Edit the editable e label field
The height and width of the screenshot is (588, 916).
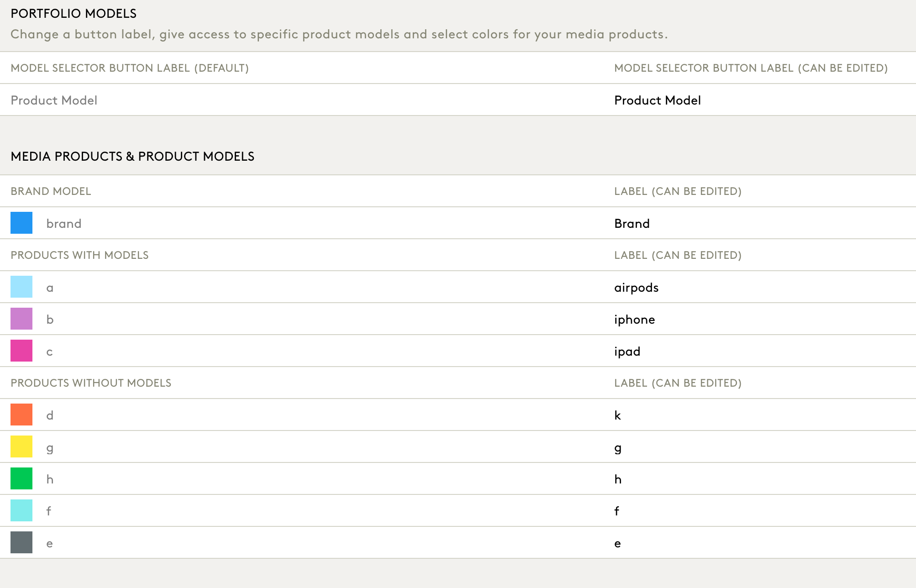(618, 543)
